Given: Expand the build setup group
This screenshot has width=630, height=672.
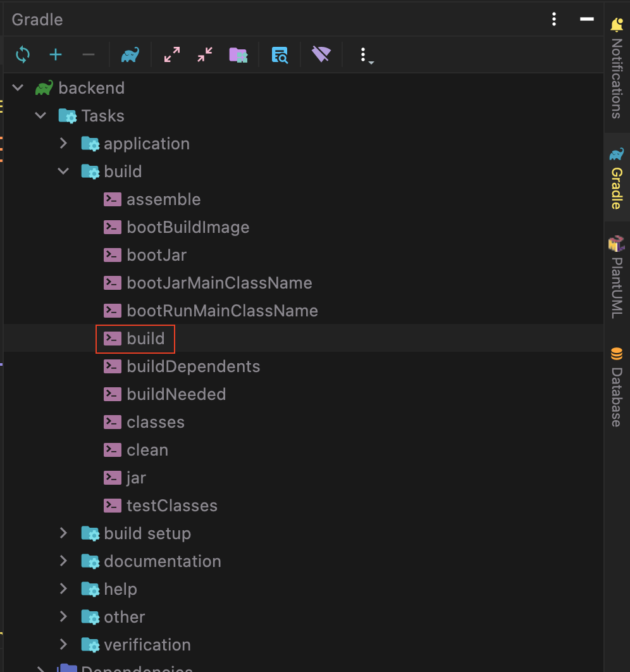Looking at the screenshot, I should tap(63, 533).
